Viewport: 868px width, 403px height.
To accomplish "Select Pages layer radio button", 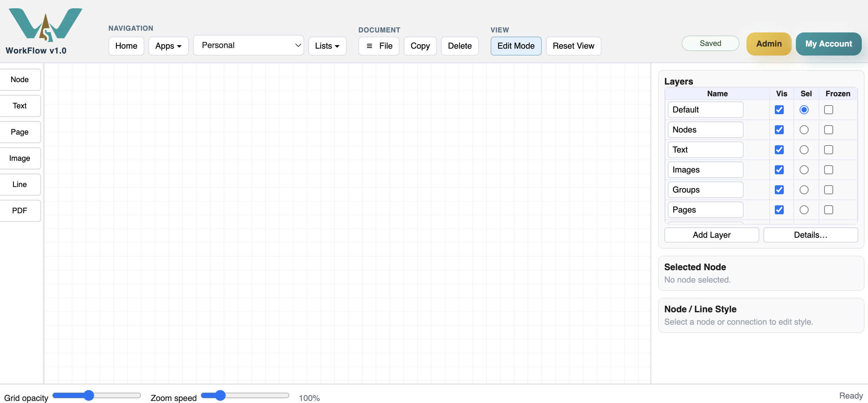I will (x=804, y=210).
